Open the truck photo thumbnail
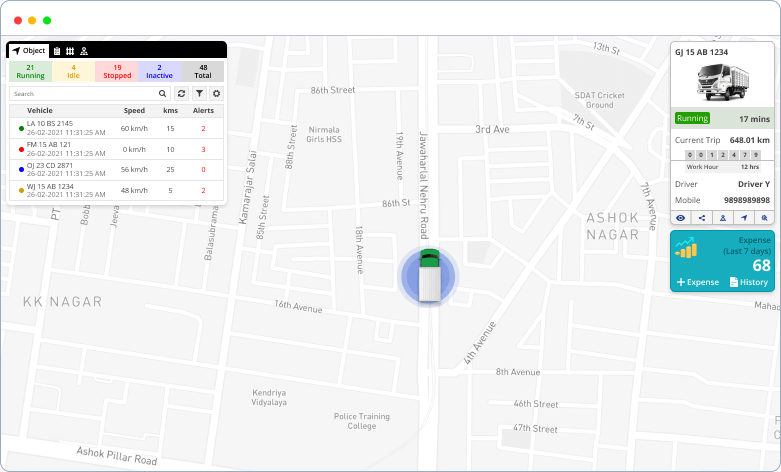This screenshot has height=472, width=781. click(x=723, y=82)
